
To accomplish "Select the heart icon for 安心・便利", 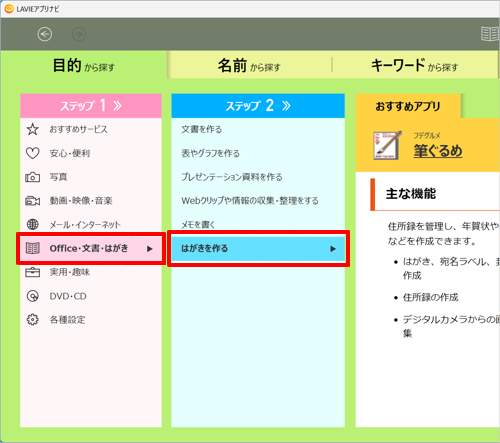I will (x=33, y=153).
